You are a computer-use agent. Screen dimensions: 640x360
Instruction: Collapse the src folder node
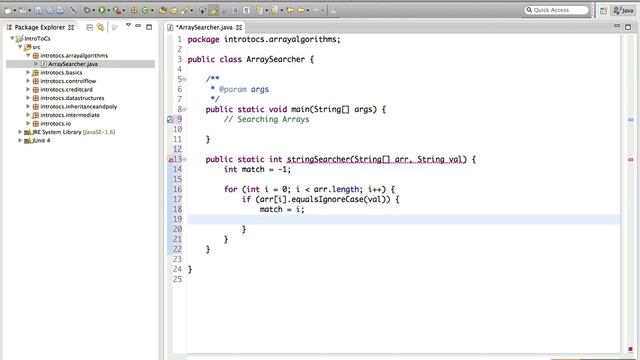pyautogui.click(x=20, y=47)
